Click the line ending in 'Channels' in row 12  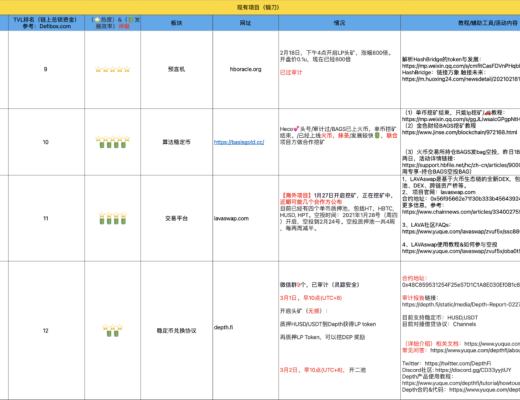(x=439, y=324)
